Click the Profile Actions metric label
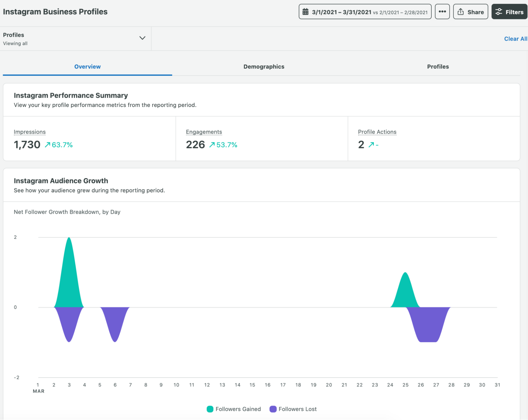The width and height of the screenshot is (528, 420). point(377,132)
